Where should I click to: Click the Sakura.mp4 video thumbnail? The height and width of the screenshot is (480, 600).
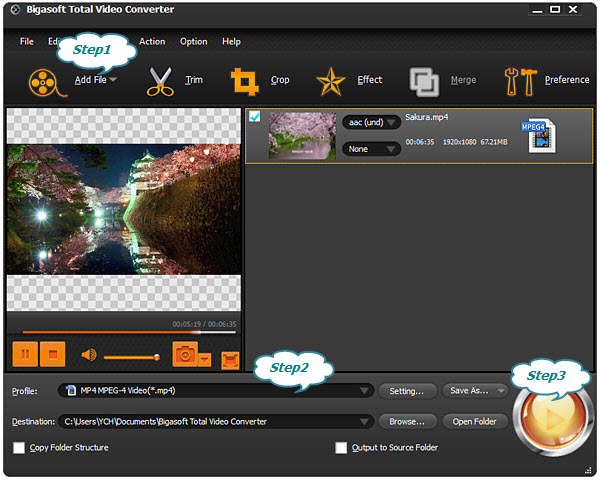click(302, 136)
